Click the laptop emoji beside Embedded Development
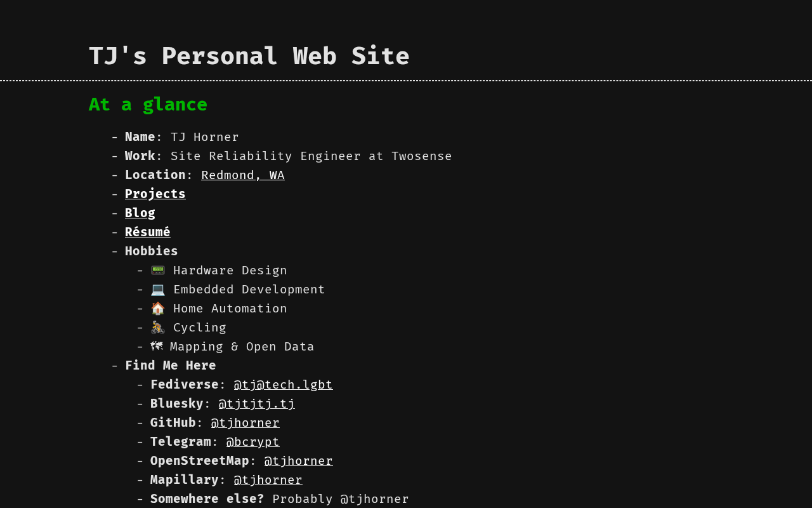This screenshot has height=508, width=812. 157,290
